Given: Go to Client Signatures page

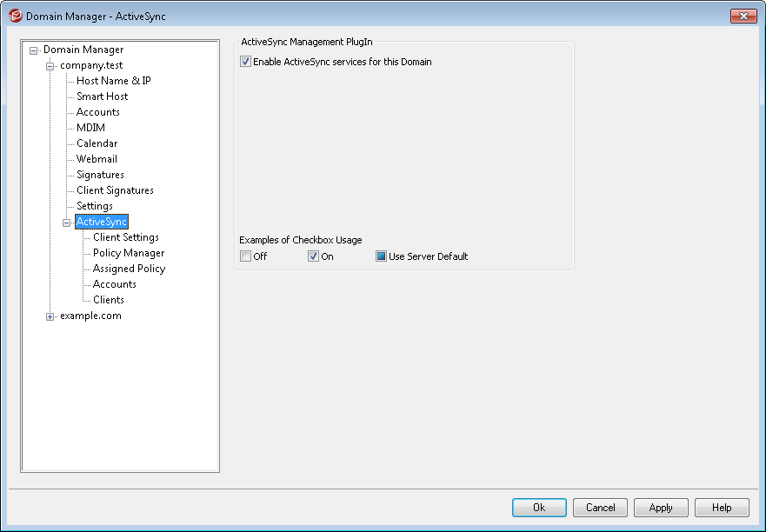Looking at the screenshot, I should (115, 190).
